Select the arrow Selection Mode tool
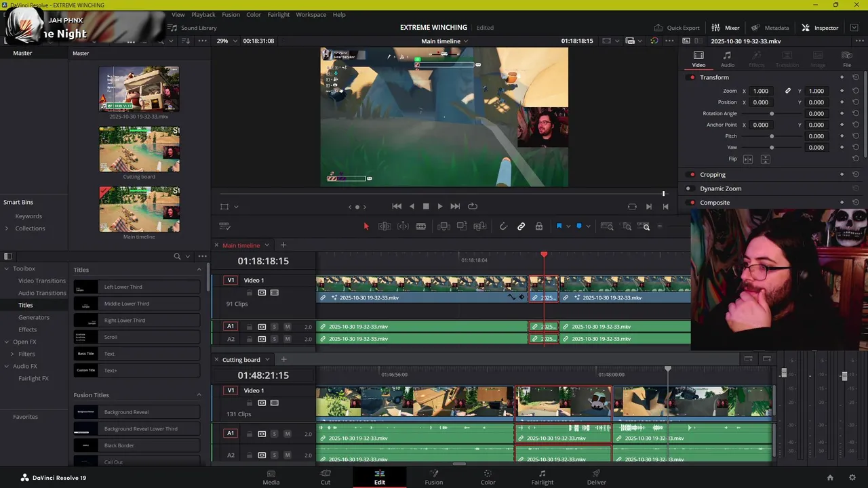Screen dimensions: 868x488 coord(366,226)
